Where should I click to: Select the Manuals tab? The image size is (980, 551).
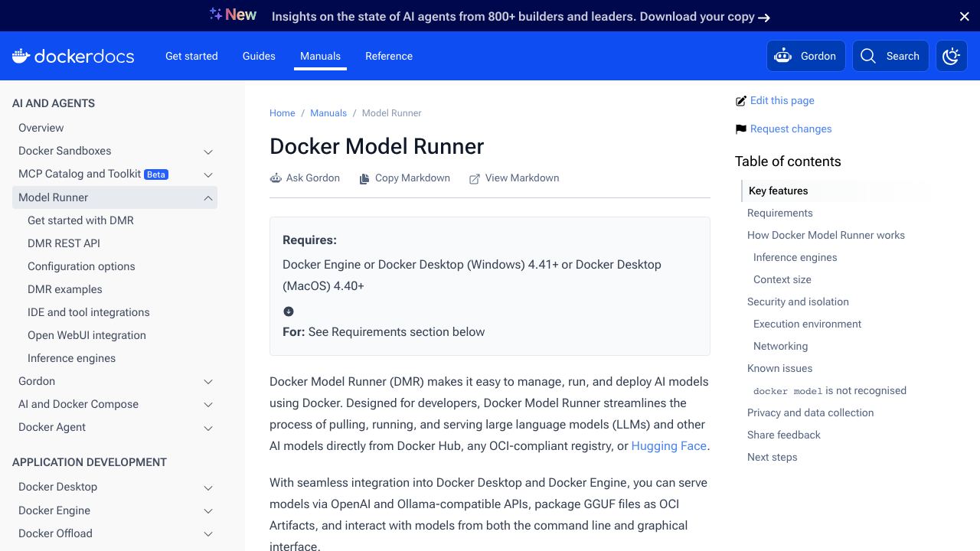point(320,56)
